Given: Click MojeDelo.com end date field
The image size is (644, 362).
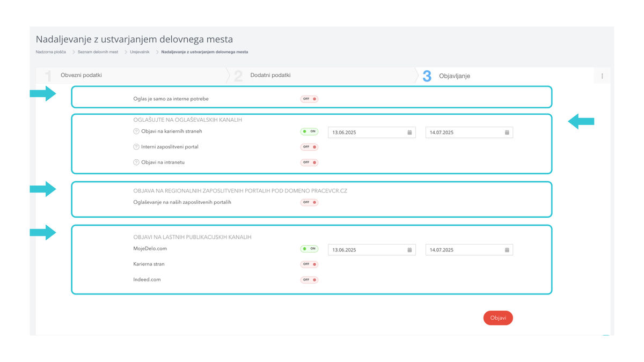Looking at the screenshot, I should pyautogui.click(x=469, y=250).
